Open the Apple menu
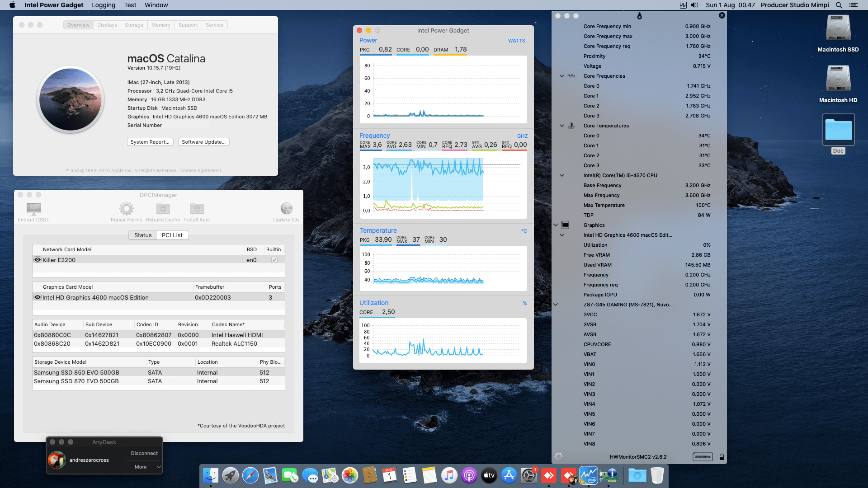This screenshot has width=868, height=488. pos(12,5)
